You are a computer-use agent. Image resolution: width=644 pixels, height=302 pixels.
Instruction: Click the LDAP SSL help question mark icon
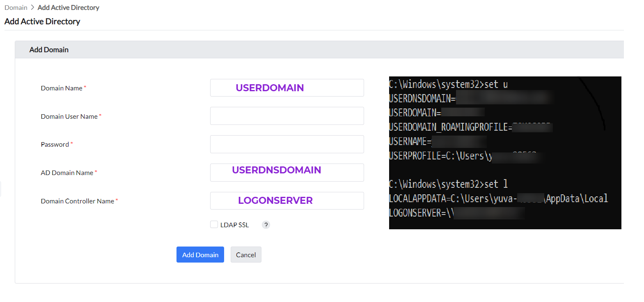pyautogui.click(x=266, y=225)
